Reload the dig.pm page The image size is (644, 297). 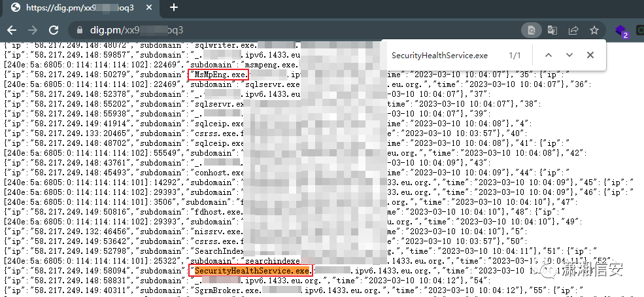(x=54, y=30)
